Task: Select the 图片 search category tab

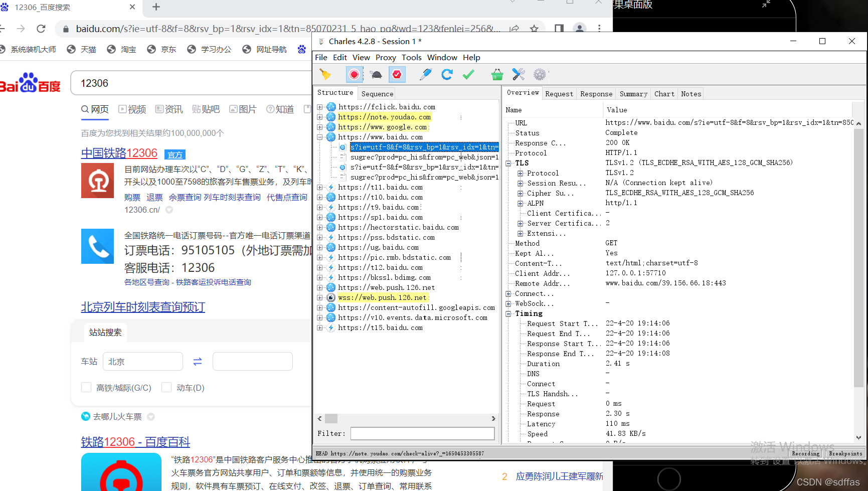Action: coord(243,109)
